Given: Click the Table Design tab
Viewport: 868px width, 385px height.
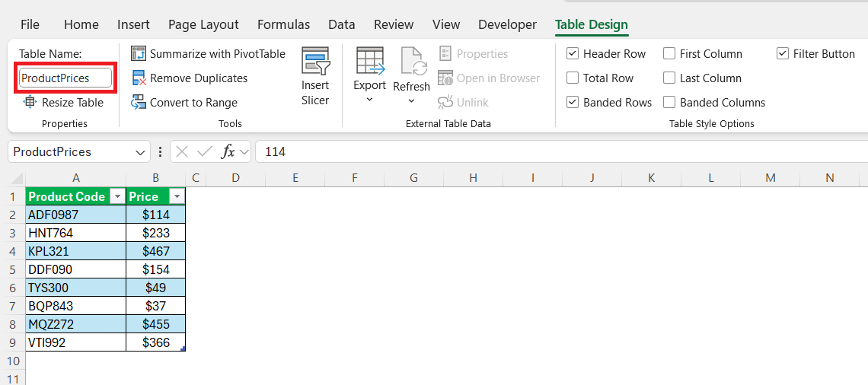Looking at the screenshot, I should click(x=591, y=24).
